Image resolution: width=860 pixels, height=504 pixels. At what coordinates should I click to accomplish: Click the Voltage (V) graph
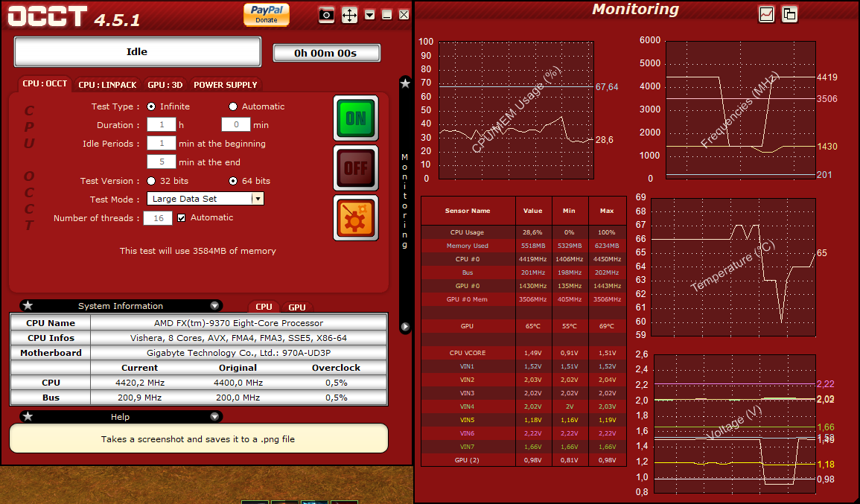point(734,423)
